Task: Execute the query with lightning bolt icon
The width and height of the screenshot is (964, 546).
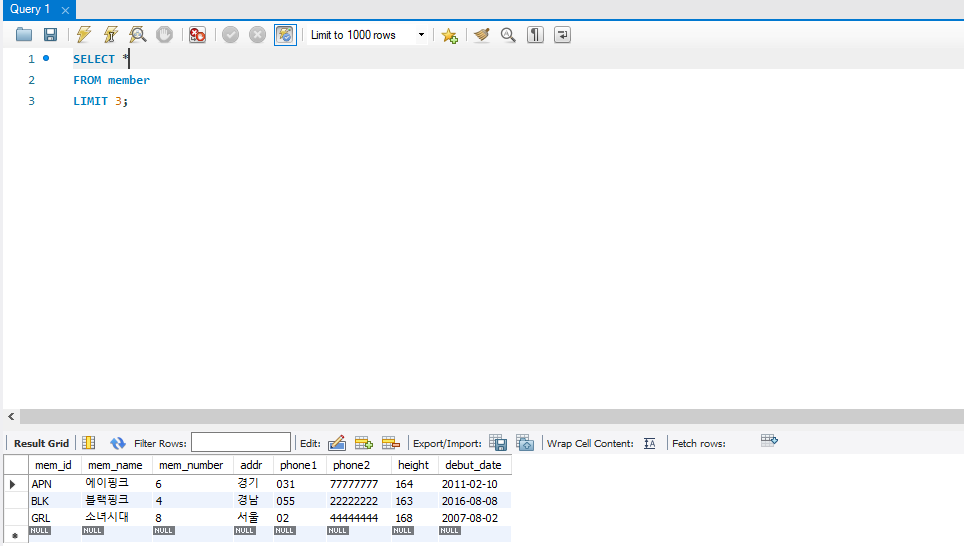Action: [84, 35]
